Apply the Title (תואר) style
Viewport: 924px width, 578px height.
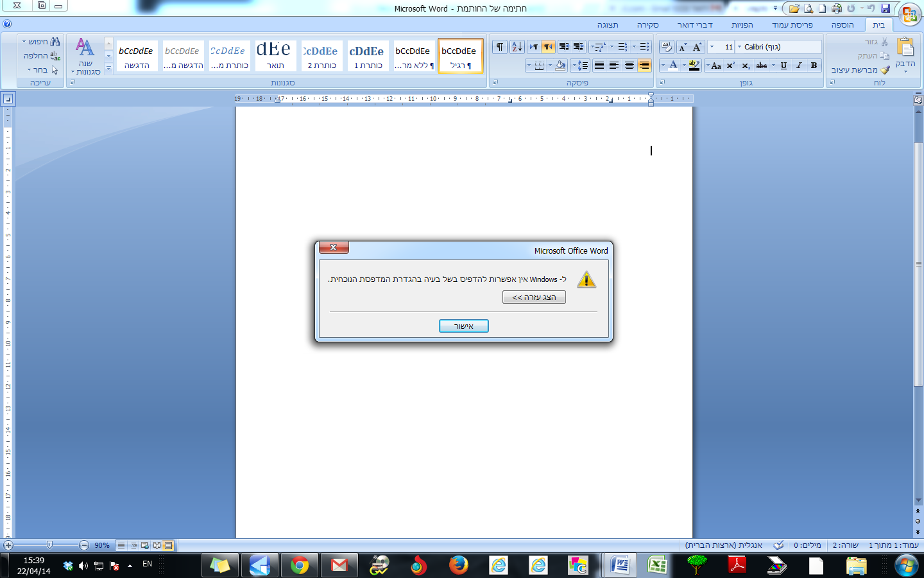pyautogui.click(x=275, y=56)
